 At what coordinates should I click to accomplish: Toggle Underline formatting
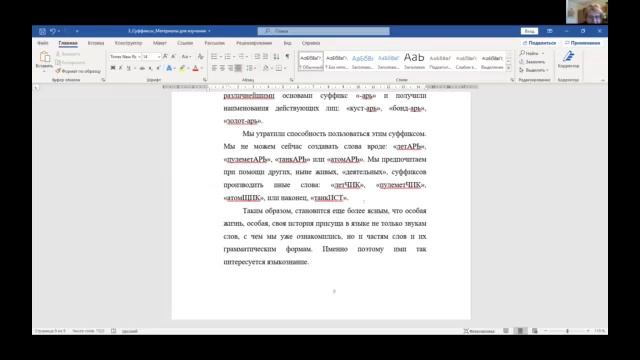pyautogui.click(x=129, y=68)
